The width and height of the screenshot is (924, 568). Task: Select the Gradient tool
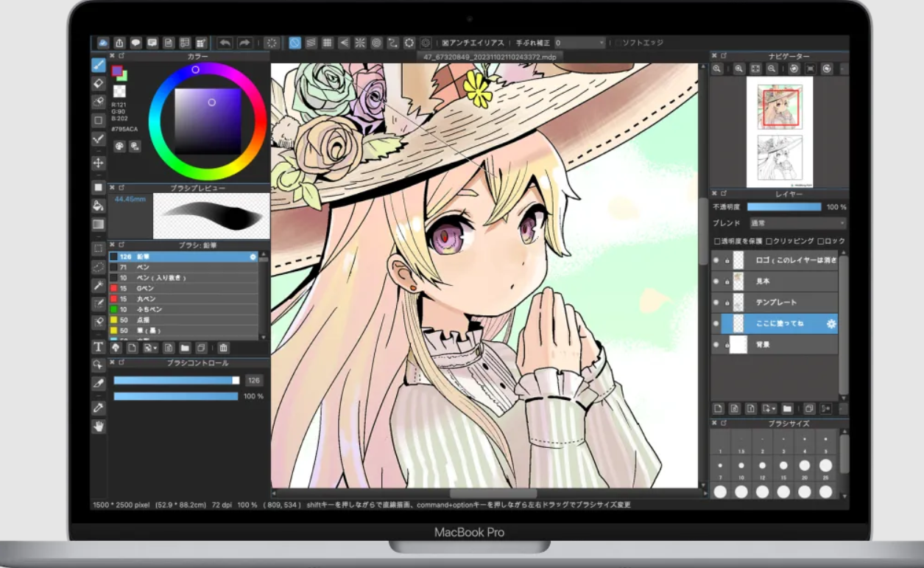coord(98,224)
